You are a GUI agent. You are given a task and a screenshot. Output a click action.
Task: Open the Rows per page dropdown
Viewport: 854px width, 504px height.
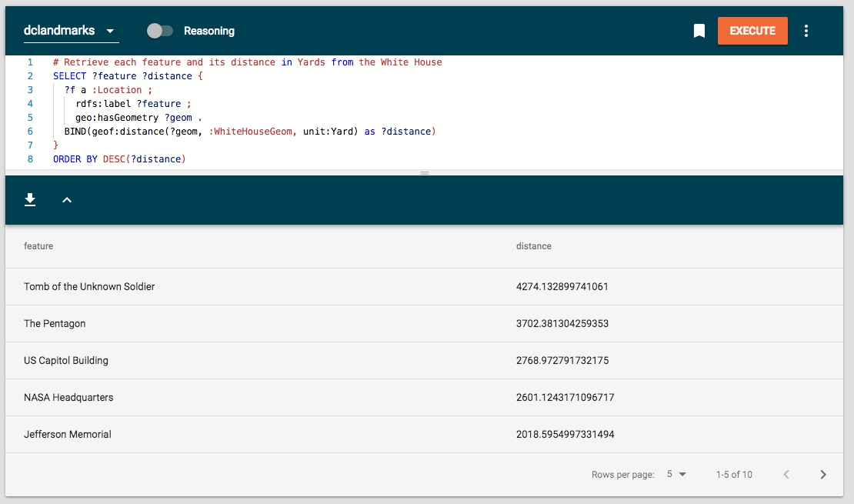point(676,475)
